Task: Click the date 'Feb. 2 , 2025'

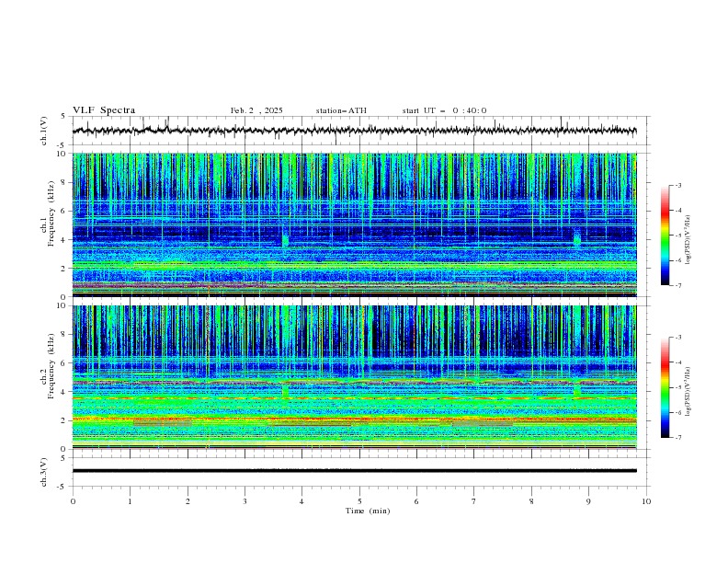Action: pyautogui.click(x=256, y=110)
